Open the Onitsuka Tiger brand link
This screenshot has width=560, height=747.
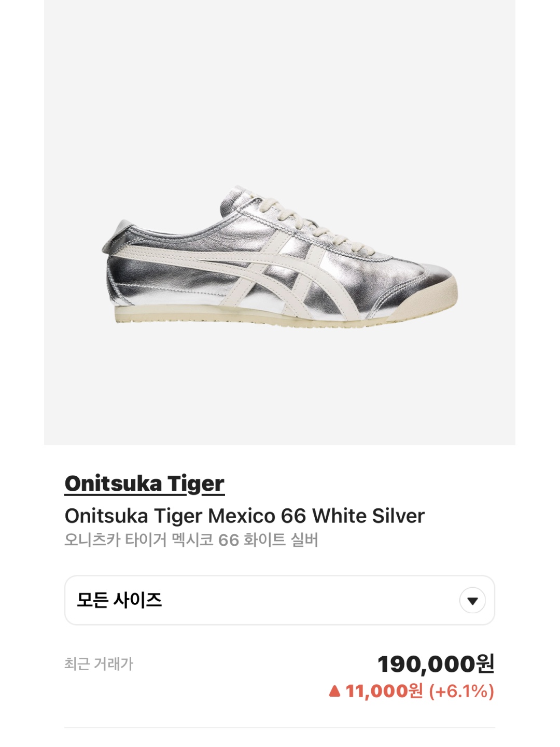[x=144, y=483]
